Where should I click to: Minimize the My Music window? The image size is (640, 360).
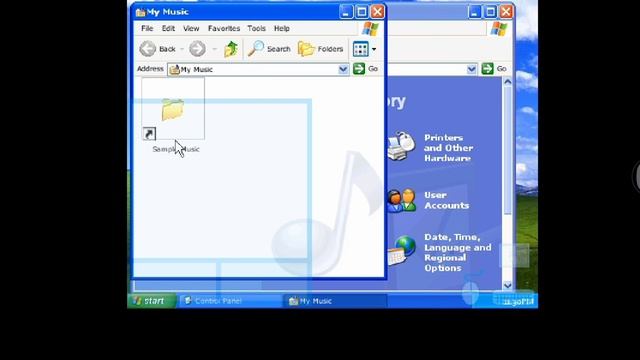pyautogui.click(x=346, y=12)
